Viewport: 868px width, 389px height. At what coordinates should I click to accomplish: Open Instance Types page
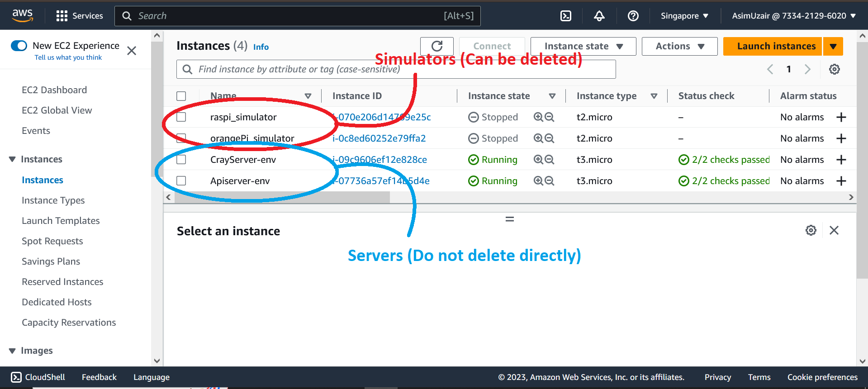pos(53,200)
